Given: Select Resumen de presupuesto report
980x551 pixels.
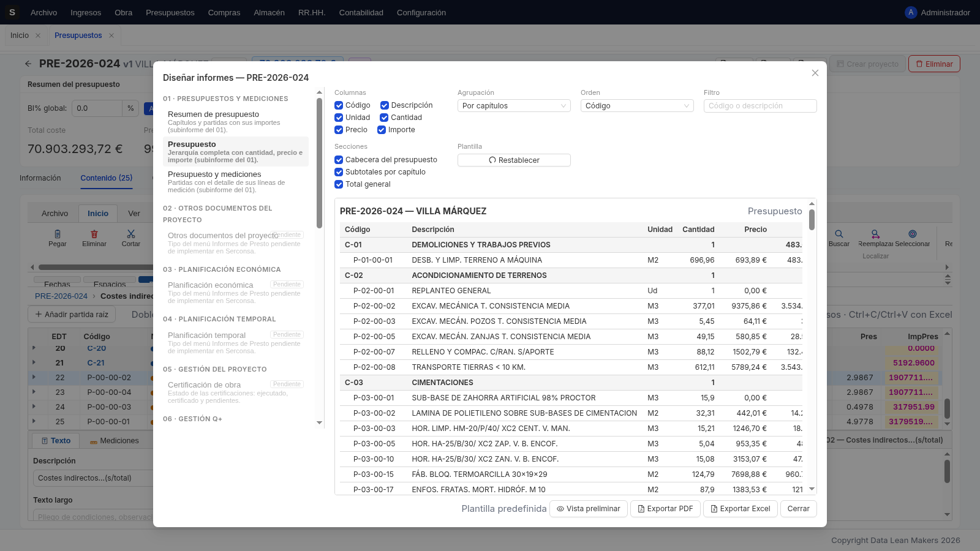Looking at the screenshot, I should click(236, 122).
